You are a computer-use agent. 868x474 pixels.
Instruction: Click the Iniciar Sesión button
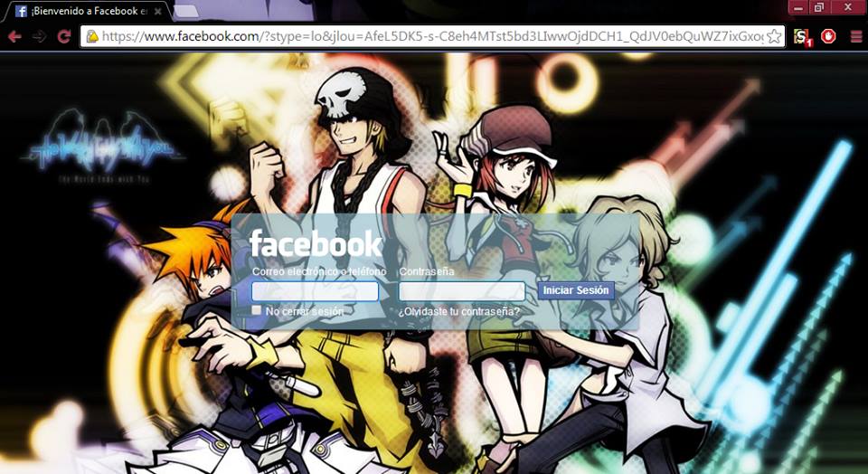[x=576, y=290]
